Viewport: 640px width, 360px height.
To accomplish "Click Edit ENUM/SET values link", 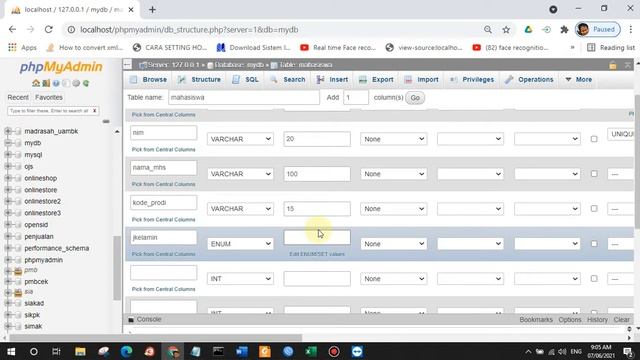I will [x=317, y=254].
